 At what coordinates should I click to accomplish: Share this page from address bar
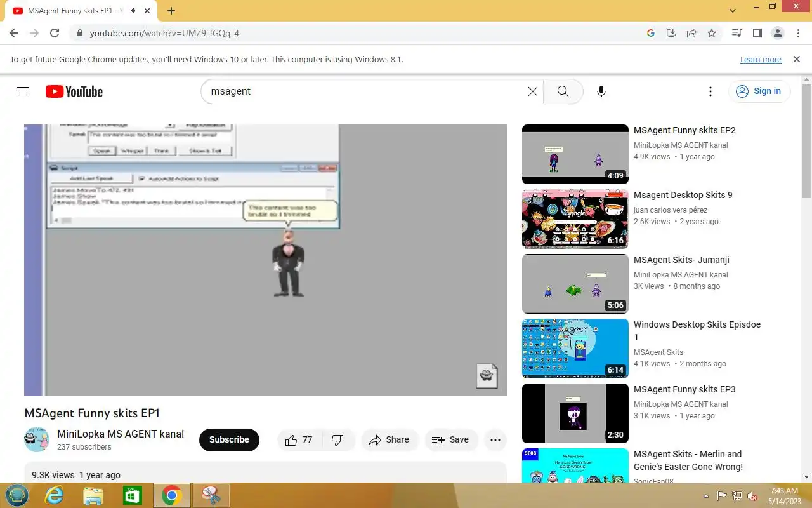click(691, 33)
